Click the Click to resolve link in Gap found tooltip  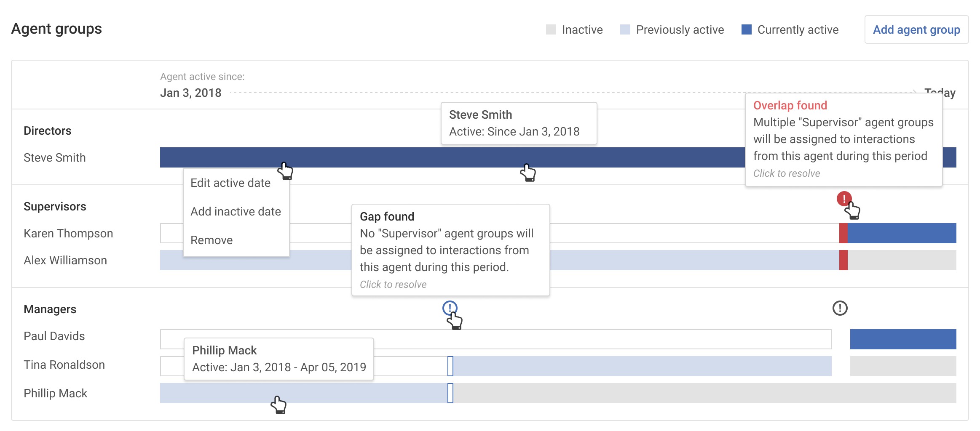393,284
